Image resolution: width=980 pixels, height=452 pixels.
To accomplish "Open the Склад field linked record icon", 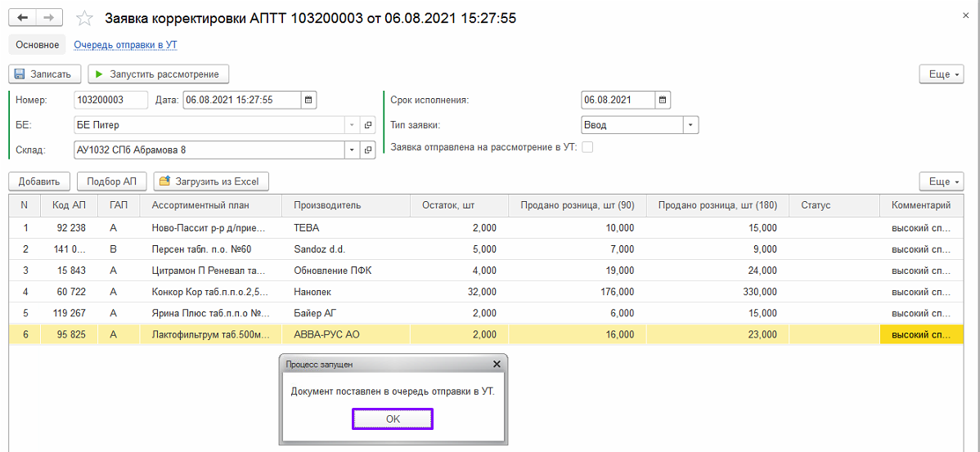I will tap(368, 150).
